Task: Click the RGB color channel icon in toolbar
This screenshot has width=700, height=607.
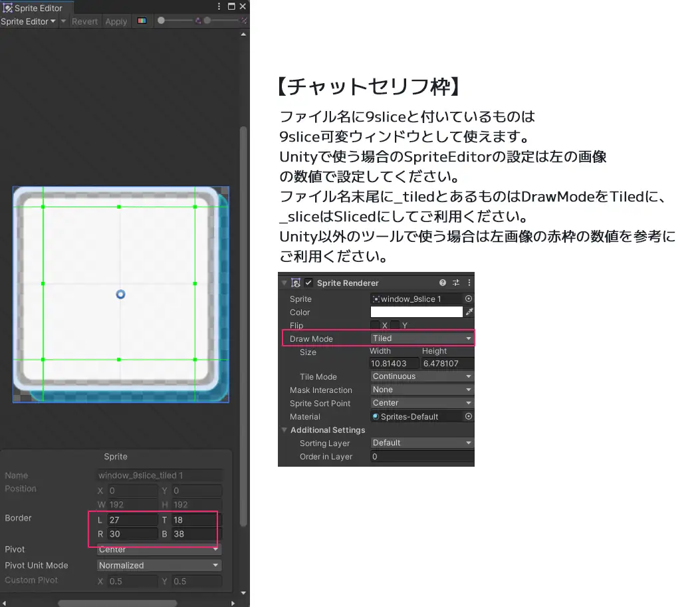Action: click(142, 21)
